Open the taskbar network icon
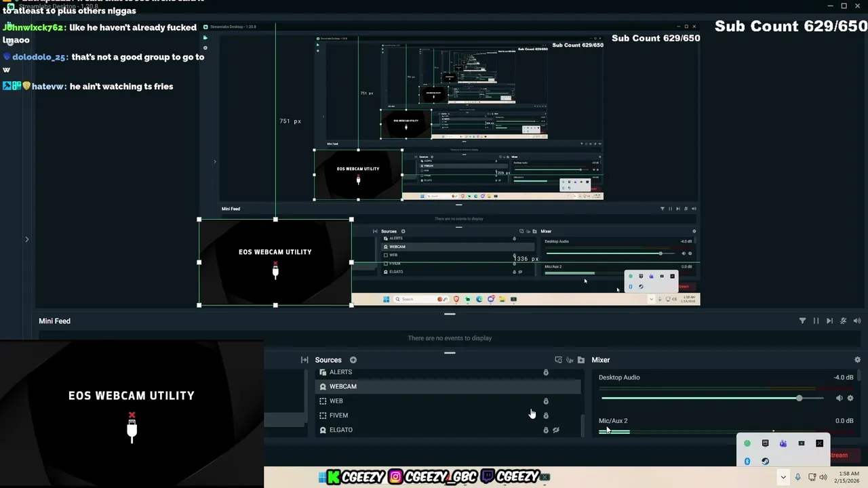The width and height of the screenshot is (868, 488). click(812, 477)
